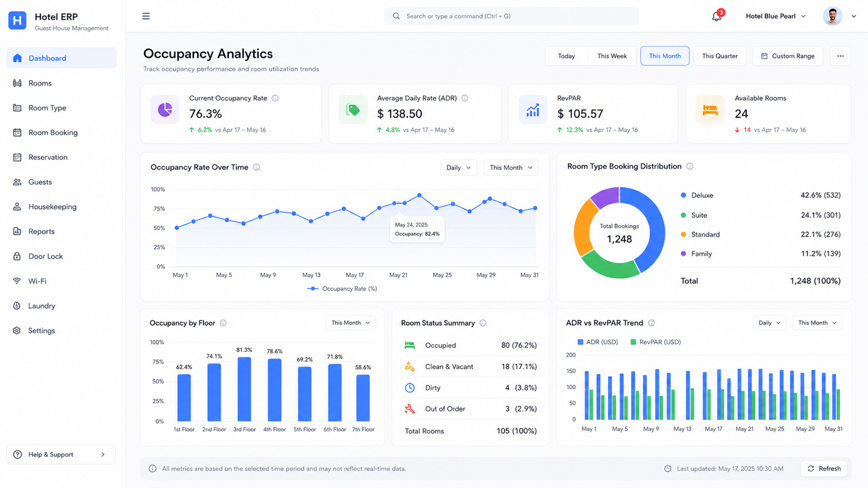Click the Refresh button
The image size is (868, 488).
coord(824,468)
